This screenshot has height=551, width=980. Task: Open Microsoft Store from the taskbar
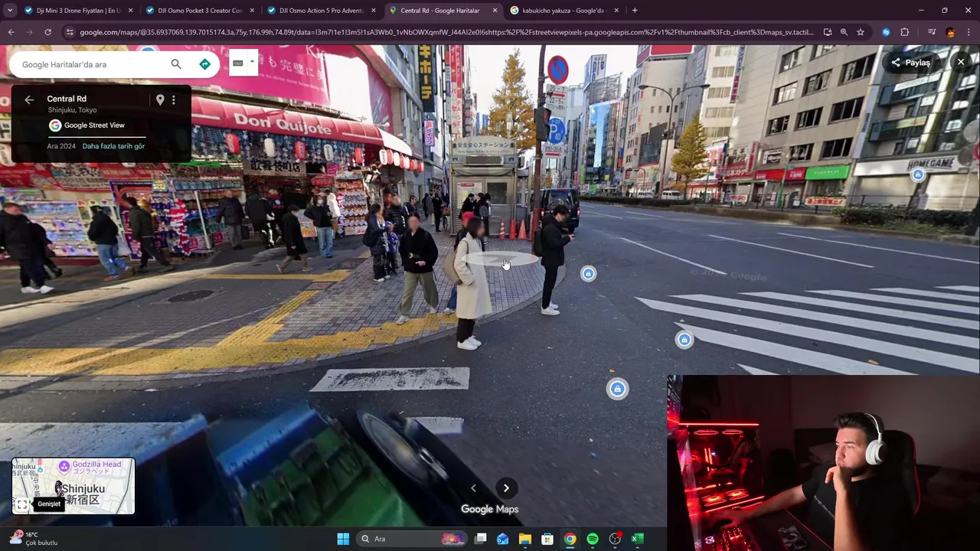pyautogui.click(x=547, y=539)
